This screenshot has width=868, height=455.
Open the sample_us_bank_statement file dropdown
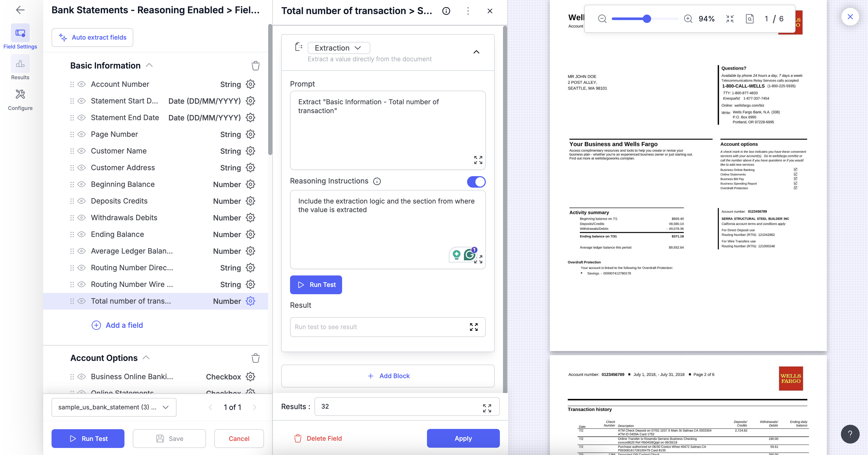click(114, 407)
